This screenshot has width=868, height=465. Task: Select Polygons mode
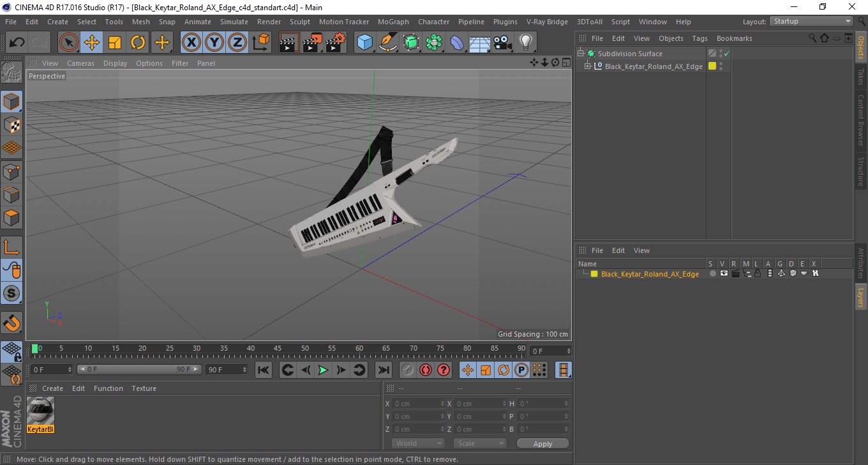[11, 217]
